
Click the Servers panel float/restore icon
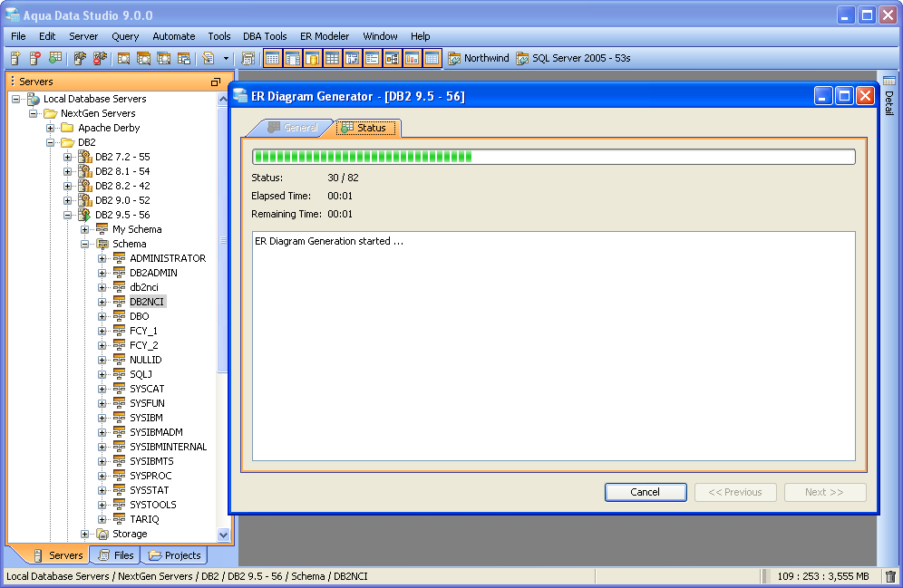tap(216, 82)
